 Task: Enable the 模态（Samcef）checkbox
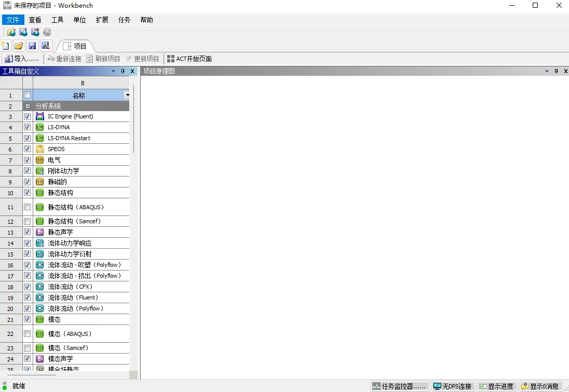[27, 348]
